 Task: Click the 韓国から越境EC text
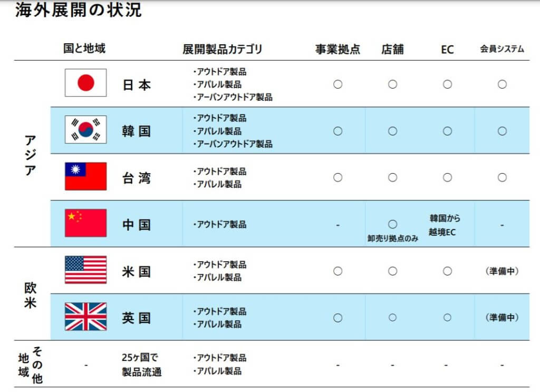(444, 225)
